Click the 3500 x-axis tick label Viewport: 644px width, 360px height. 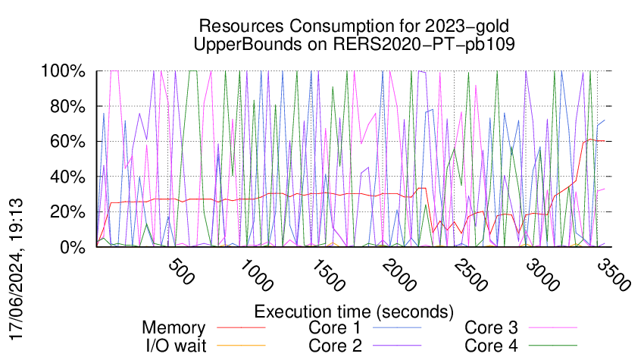tap(614, 275)
